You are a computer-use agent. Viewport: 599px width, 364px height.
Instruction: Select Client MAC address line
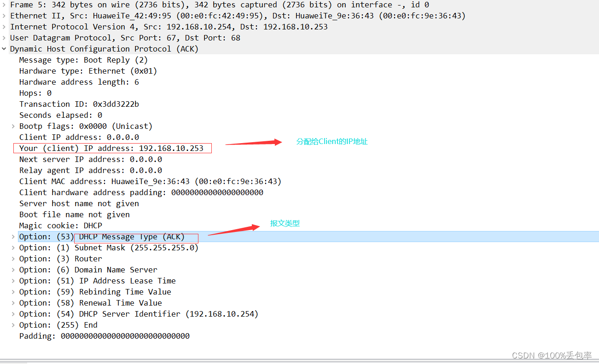tap(150, 182)
